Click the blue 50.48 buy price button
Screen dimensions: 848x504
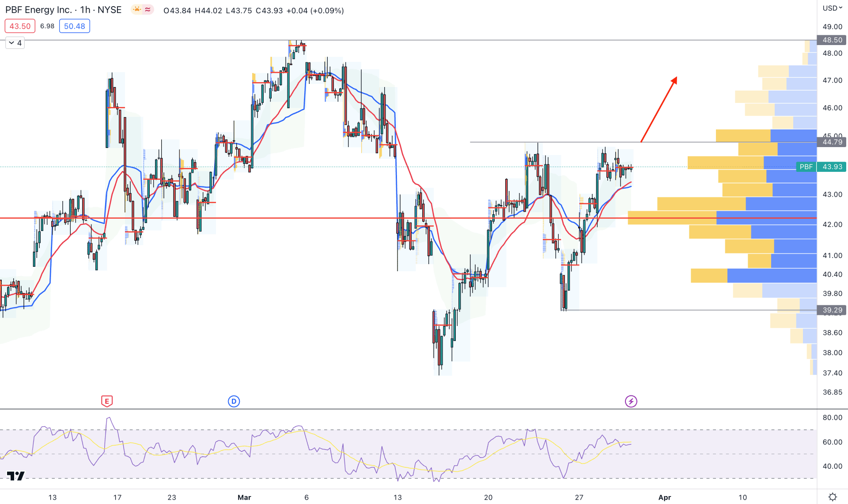tap(75, 26)
